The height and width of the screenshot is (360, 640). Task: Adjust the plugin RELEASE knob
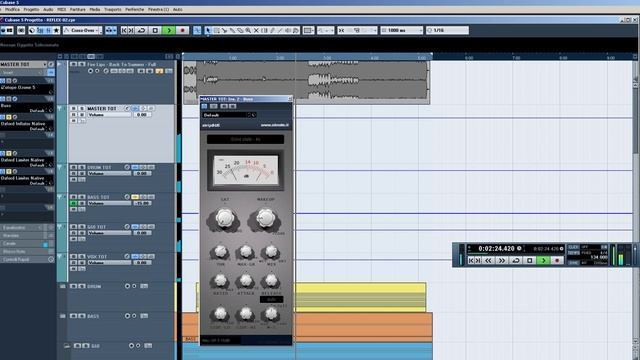pyautogui.click(x=271, y=280)
